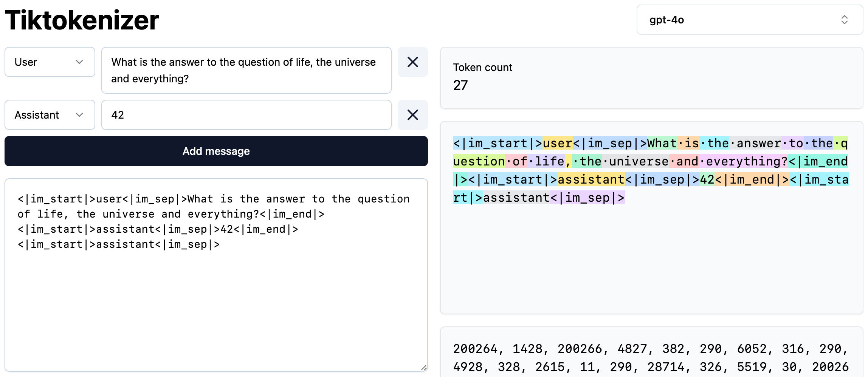868x377 pixels.
Task: Expand the Assistant role dropdown
Action: pyautogui.click(x=50, y=115)
